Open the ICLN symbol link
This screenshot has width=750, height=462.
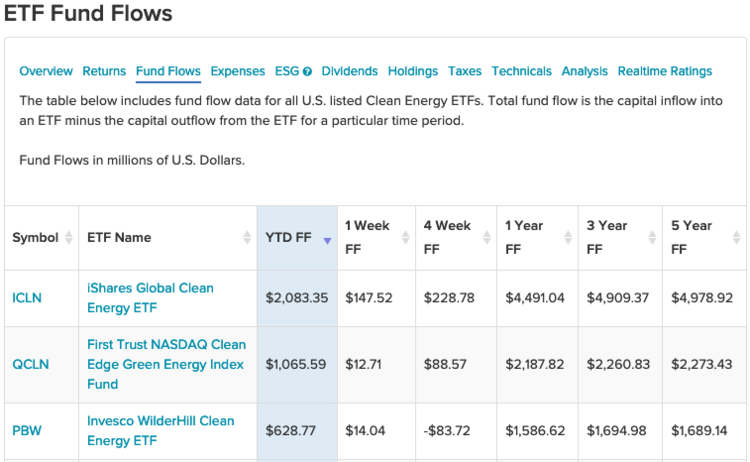[27, 298]
